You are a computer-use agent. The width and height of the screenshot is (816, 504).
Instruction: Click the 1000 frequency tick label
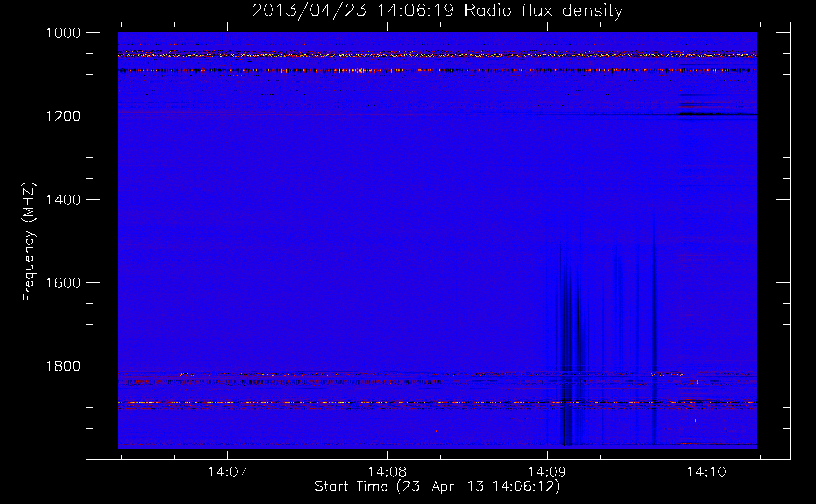tap(63, 33)
